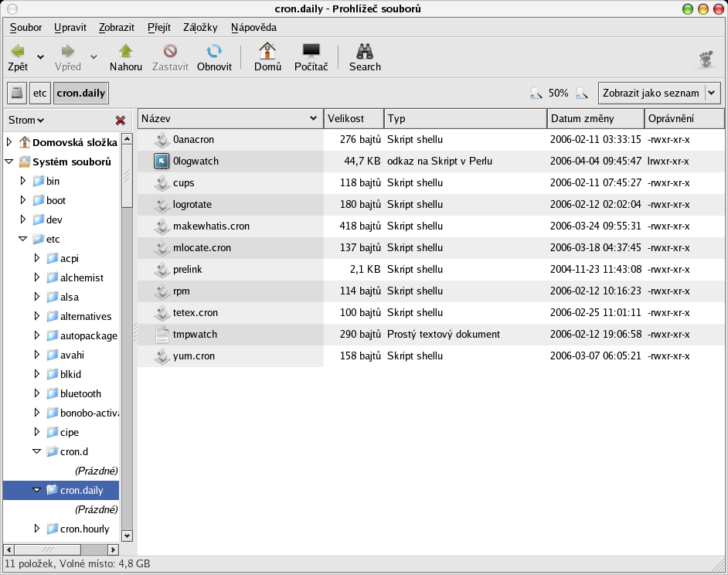This screenshot has height=575, width=728.
Task: Open the Vpřed history dropdown arrow
Action: [x=94, y=57]
